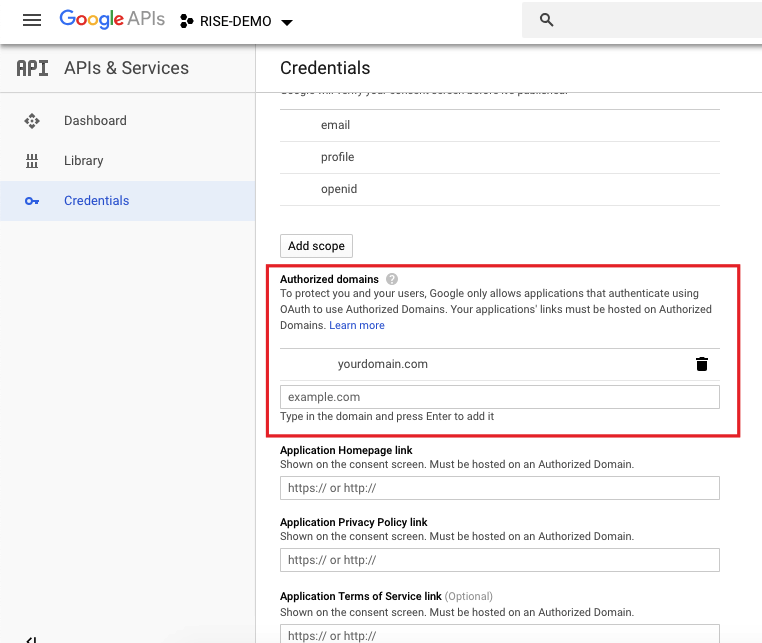Click the Dashboard icon in sidebar
This screenshot has height=643, width=762.
(x=32, y=121)
